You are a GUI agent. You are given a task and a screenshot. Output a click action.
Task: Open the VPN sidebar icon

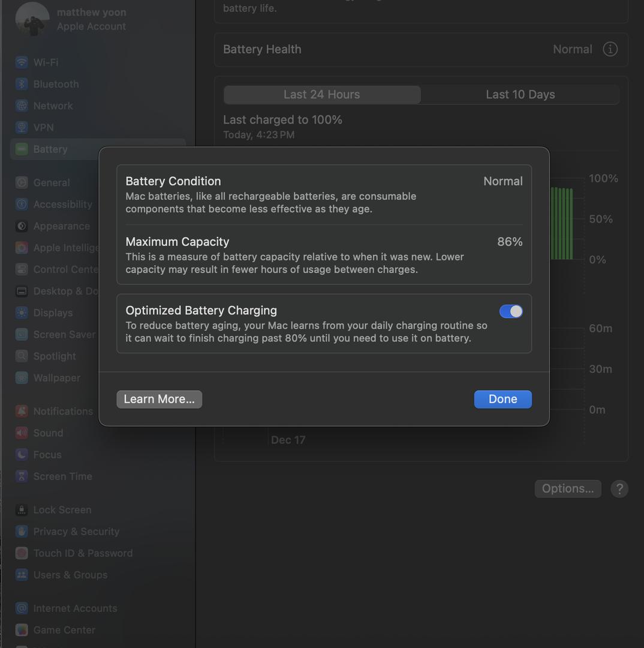click(22, 127)
